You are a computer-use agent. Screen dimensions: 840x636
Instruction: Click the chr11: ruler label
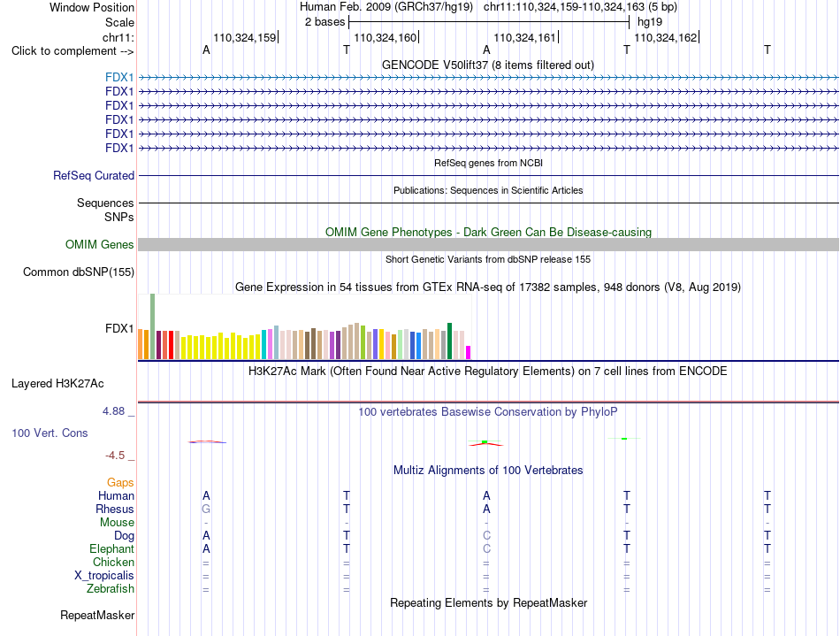pos(118,37)
